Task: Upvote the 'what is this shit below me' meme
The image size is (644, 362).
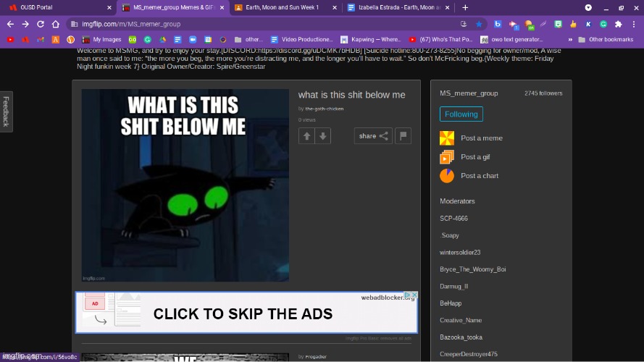Action: 306,136
